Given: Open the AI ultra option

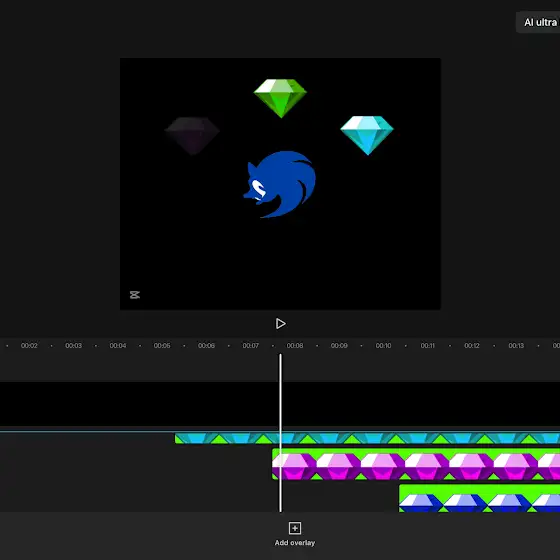Looking at the screenshot, I should click(x=539, y=22).
